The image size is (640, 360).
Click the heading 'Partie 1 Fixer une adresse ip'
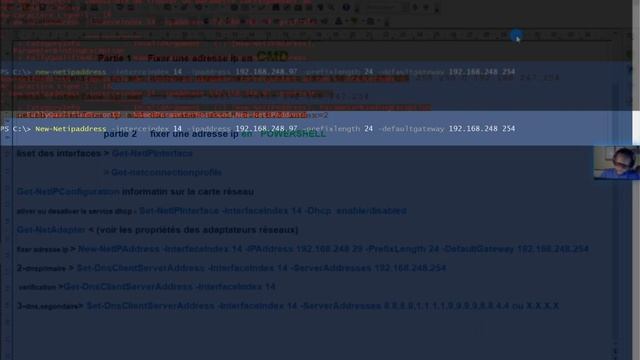coord(175,58)
